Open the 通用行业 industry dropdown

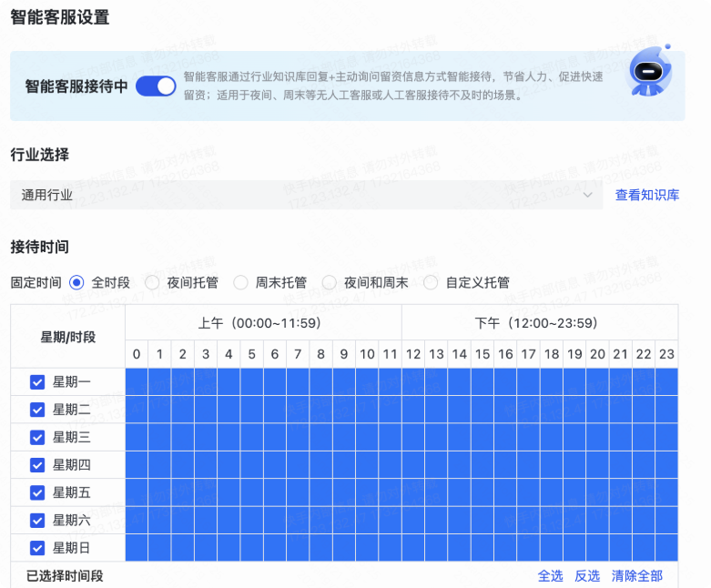coord(307,195)
